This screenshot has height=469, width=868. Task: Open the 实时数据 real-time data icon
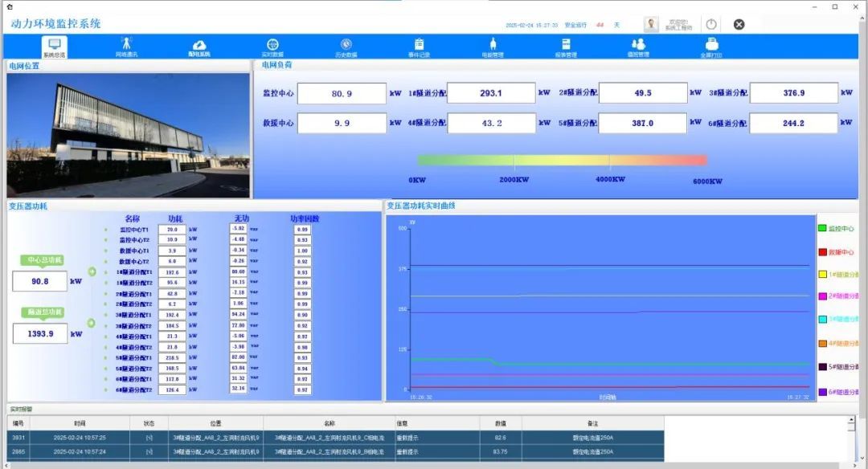(x=272, y=47)
